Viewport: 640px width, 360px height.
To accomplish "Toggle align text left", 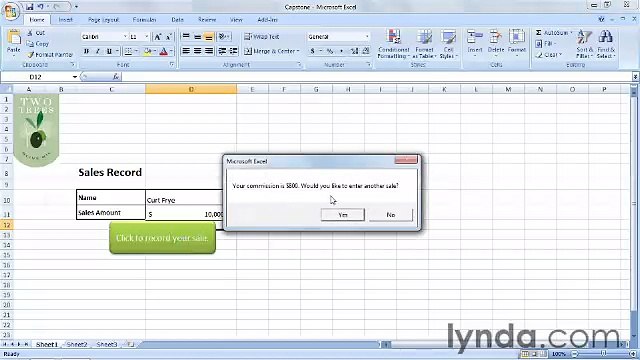I will click(186, 51).
